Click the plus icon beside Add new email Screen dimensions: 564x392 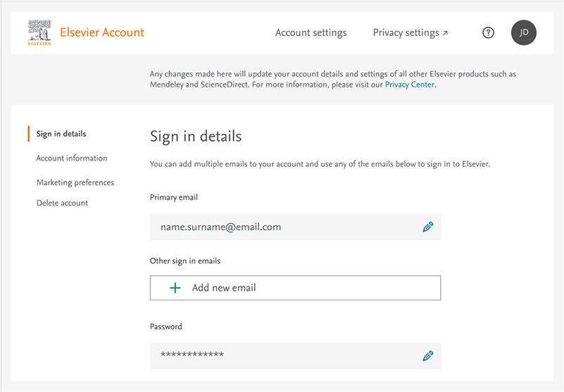pos(175,288)
